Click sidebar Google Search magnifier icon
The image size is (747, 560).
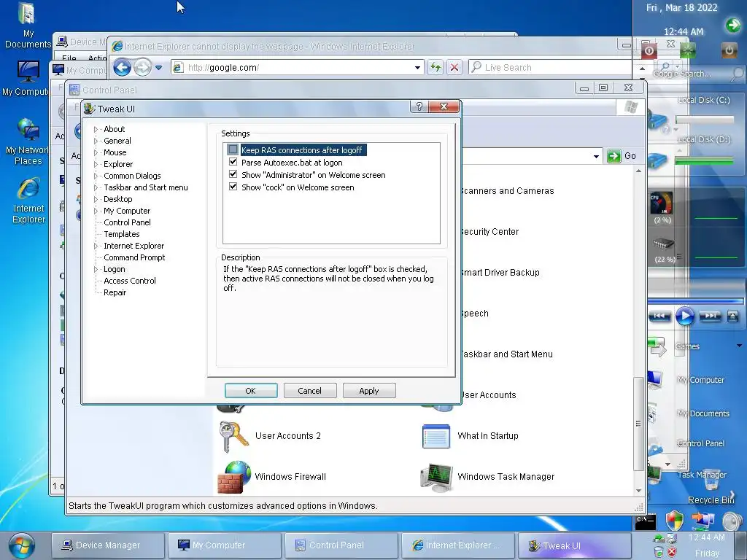[737, 74]
